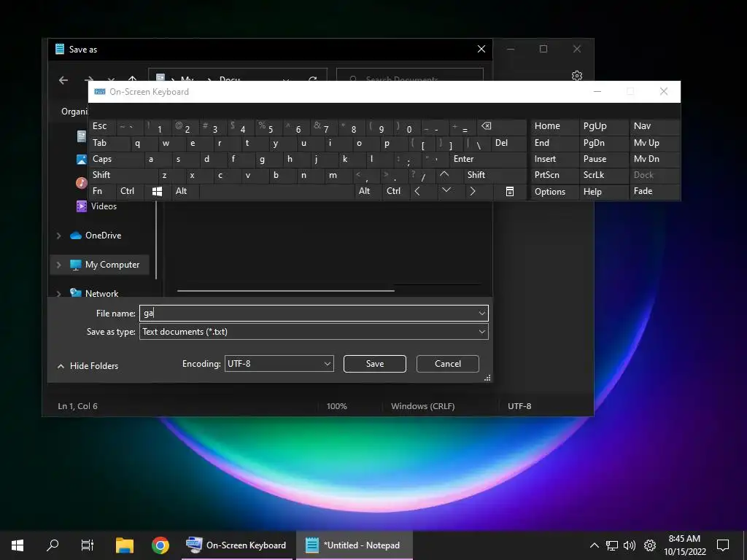Click the Esc key on On-Screen Keyboard

click(x=102, y=127)
